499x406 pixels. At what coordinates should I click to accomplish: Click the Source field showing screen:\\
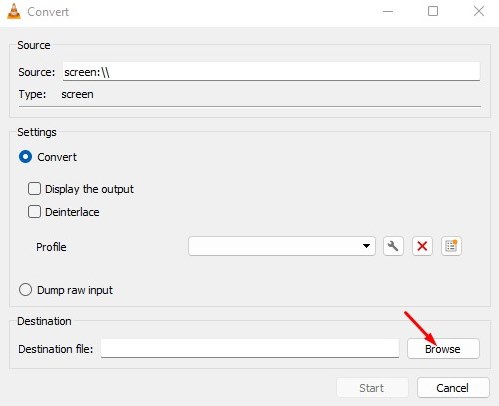point(271,71)
